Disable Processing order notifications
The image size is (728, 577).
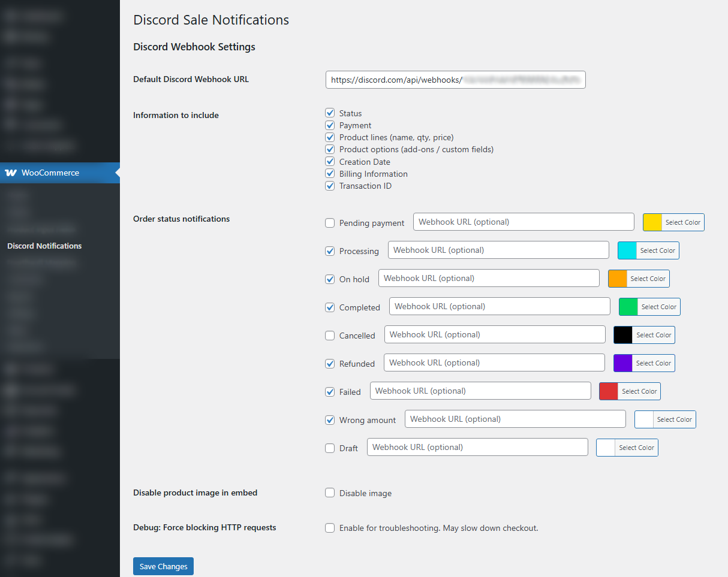coord(330,250)
